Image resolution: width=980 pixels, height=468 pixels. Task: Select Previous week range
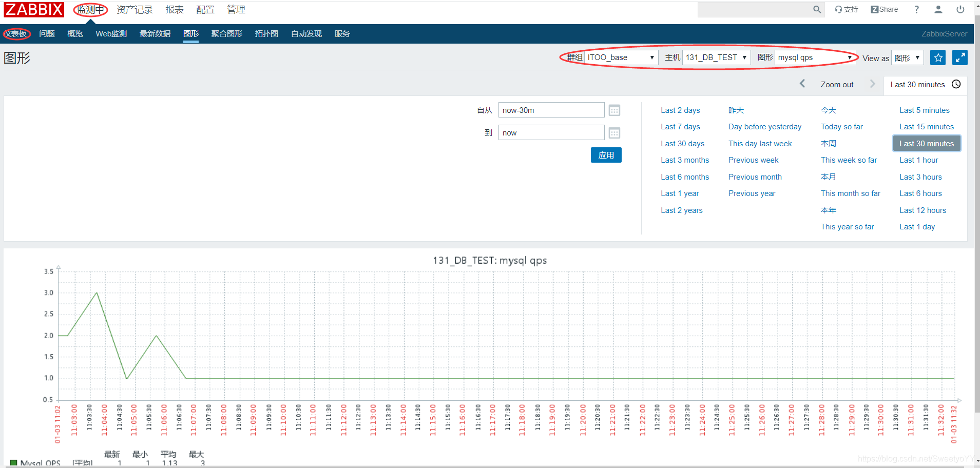[754, 160]
